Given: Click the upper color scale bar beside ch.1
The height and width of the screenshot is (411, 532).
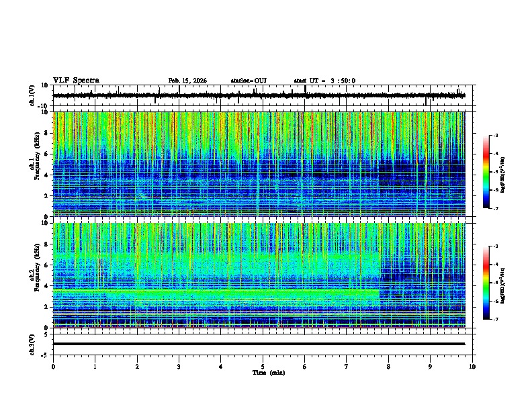Looking at the screenshot, I should point(486,172).
